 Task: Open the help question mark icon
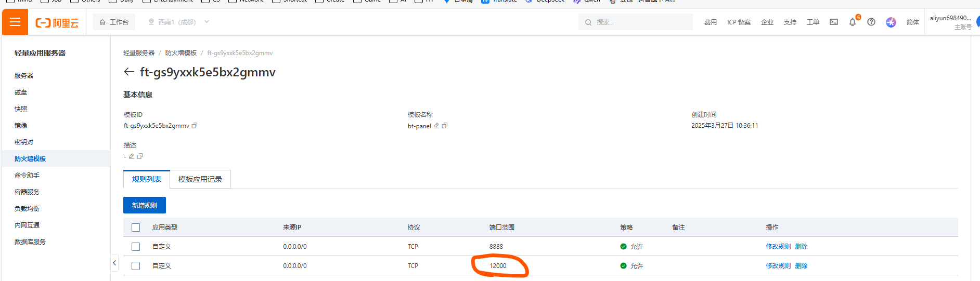click(x=871, y=22)
